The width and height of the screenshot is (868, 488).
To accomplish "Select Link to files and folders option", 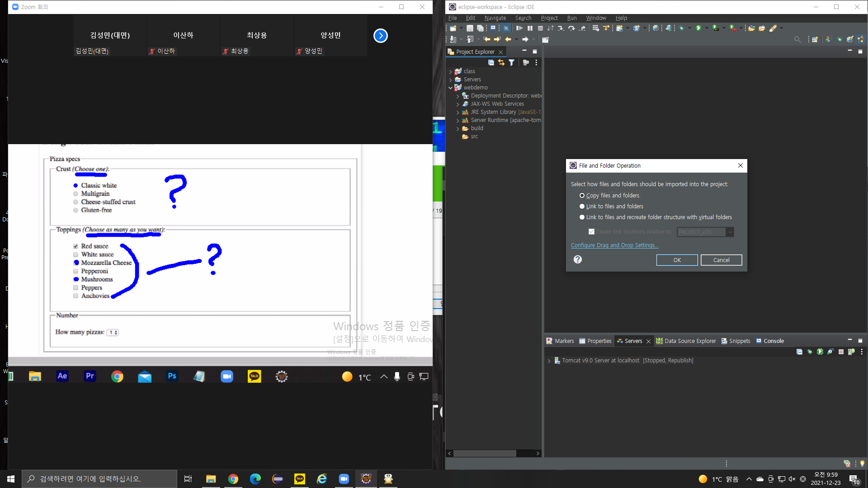I will pos(582,206).
